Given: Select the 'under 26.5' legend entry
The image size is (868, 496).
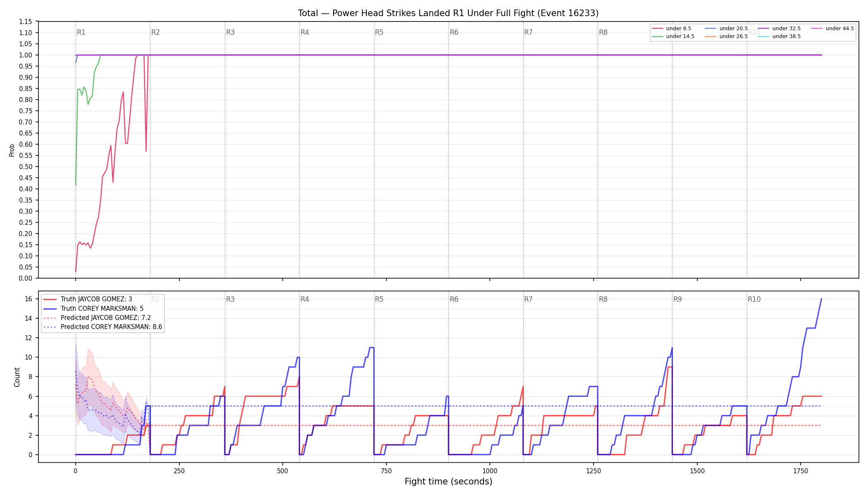Looking at the screenshot, I should tap(726, 36).
